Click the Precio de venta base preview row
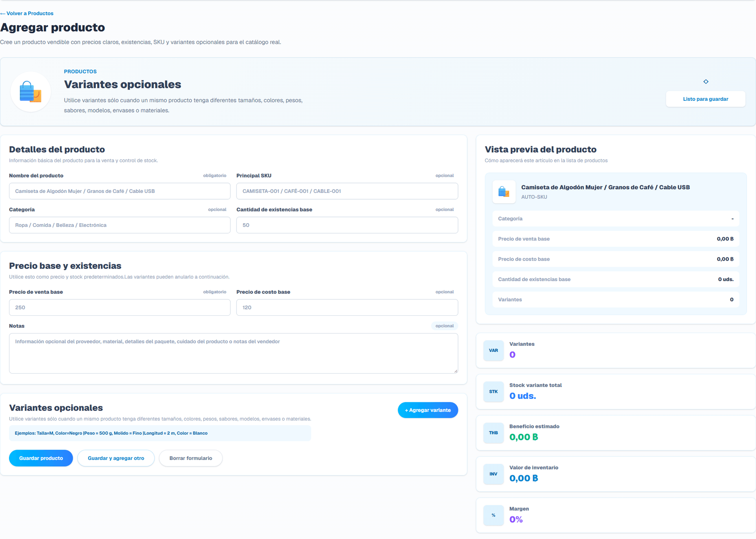Screen dimensions: 756x539 click(x=615, y=239)
